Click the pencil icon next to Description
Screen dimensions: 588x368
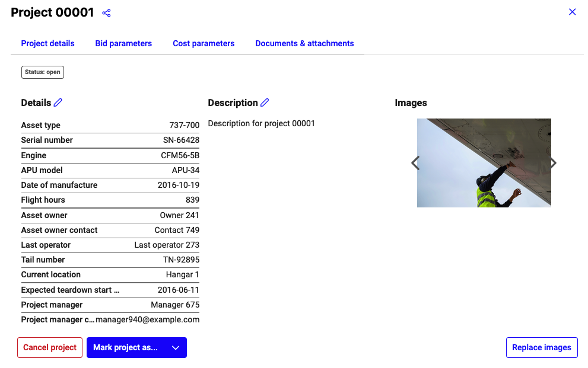coord(265,103)
